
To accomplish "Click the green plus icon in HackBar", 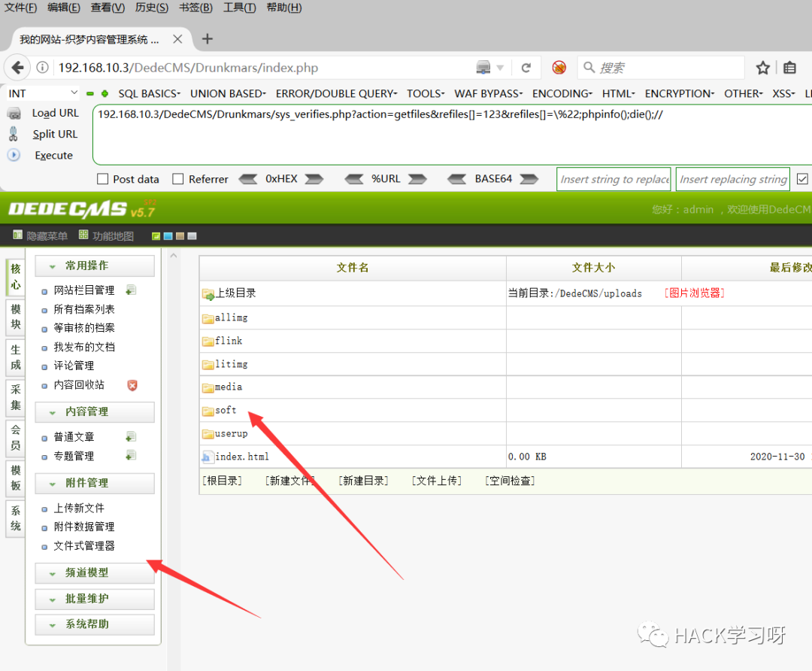I will tap(105, 94).
